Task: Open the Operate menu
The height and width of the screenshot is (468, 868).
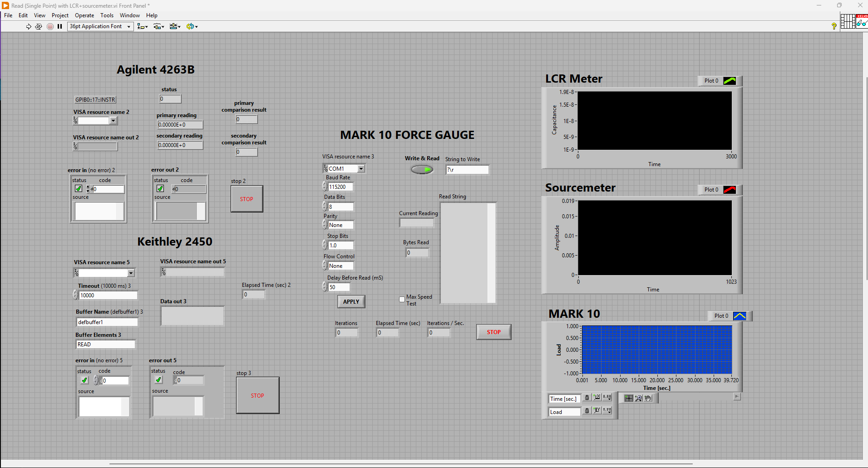Action: 84,15
